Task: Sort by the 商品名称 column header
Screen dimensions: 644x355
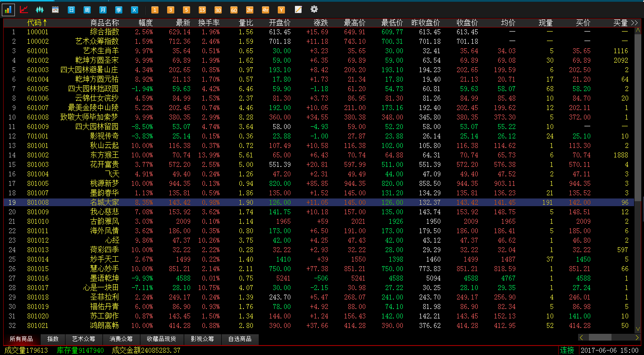Action: (x=105, y=23)
